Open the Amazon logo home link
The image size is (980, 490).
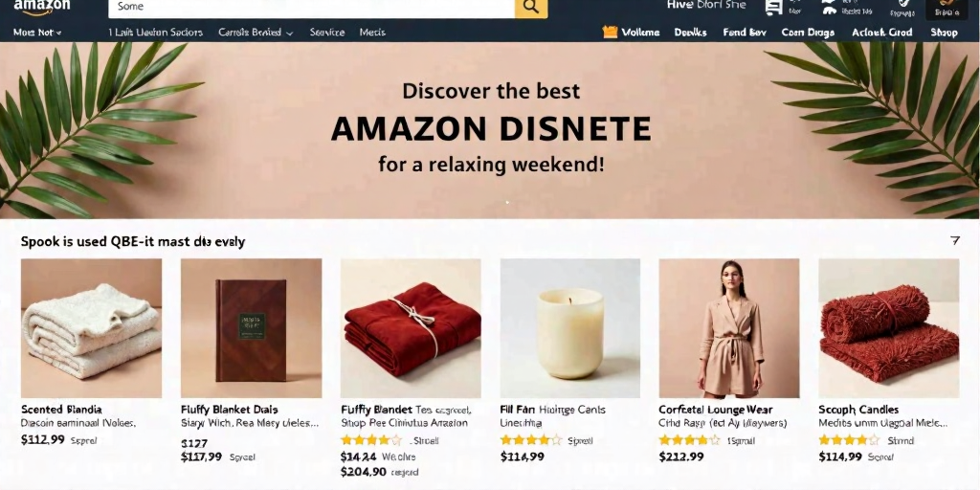point(42,7)
